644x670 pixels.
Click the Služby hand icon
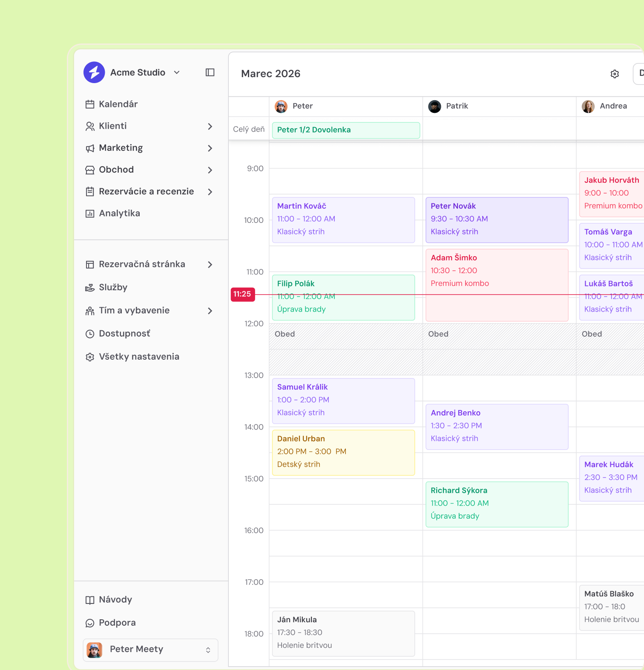tap(90, 288)
